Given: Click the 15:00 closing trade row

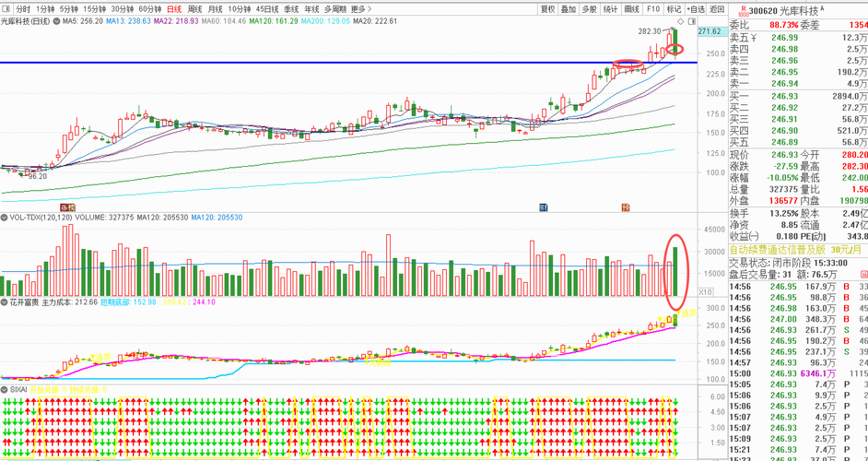Looking at the screenshot, I should [x=798, y=374].
